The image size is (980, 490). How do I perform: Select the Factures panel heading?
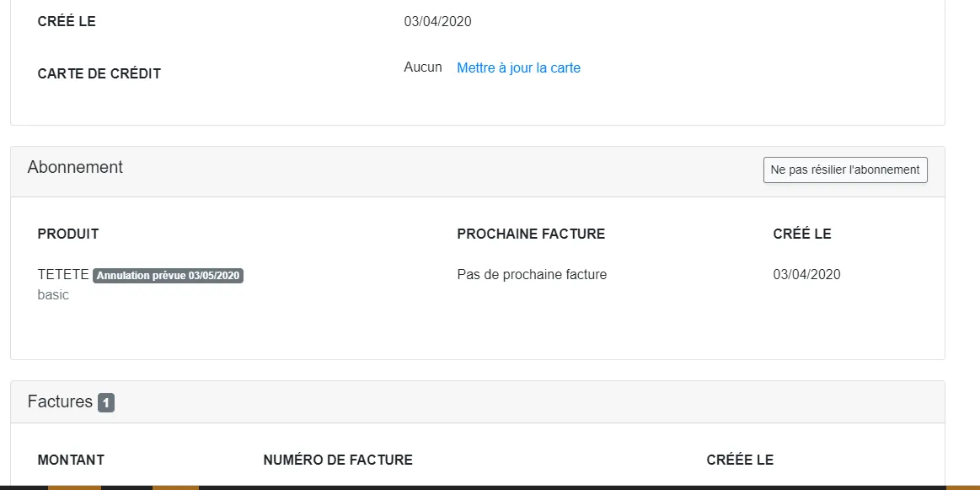(60, 401)
